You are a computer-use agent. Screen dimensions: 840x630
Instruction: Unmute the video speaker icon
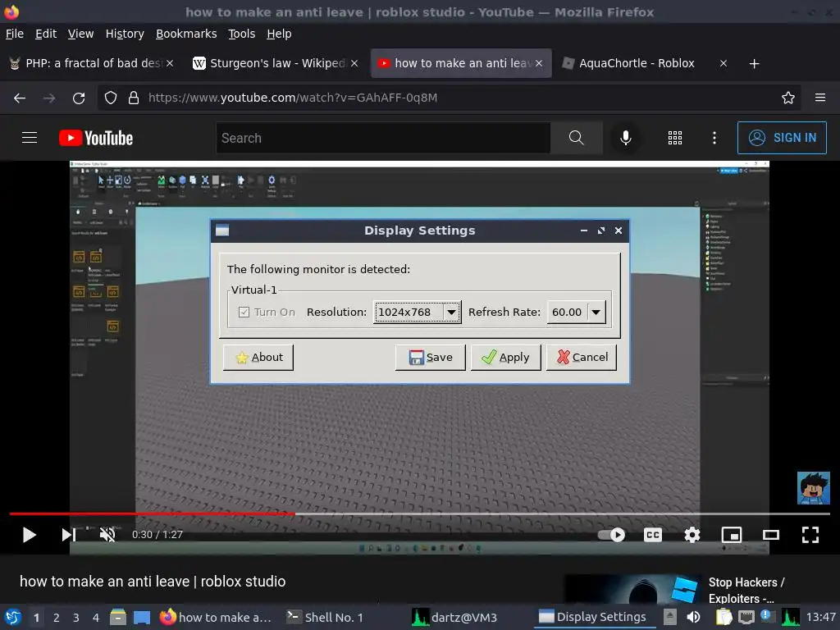[x=107, y=535]
